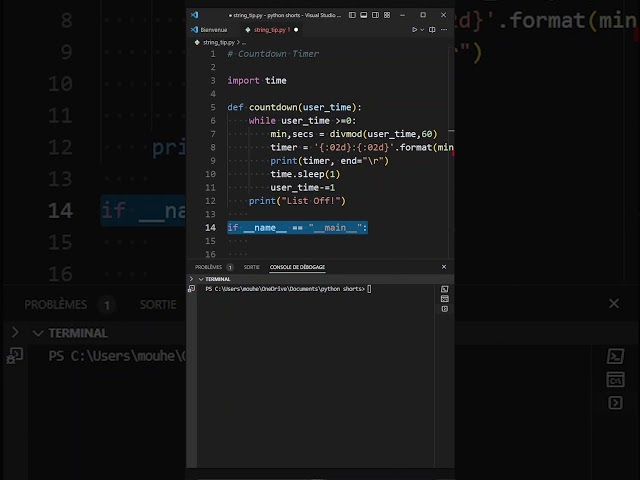This screenshot has height=480, width=640.
Task: Click the '# Countdown Timer' comment line
Action: [273, 54]
